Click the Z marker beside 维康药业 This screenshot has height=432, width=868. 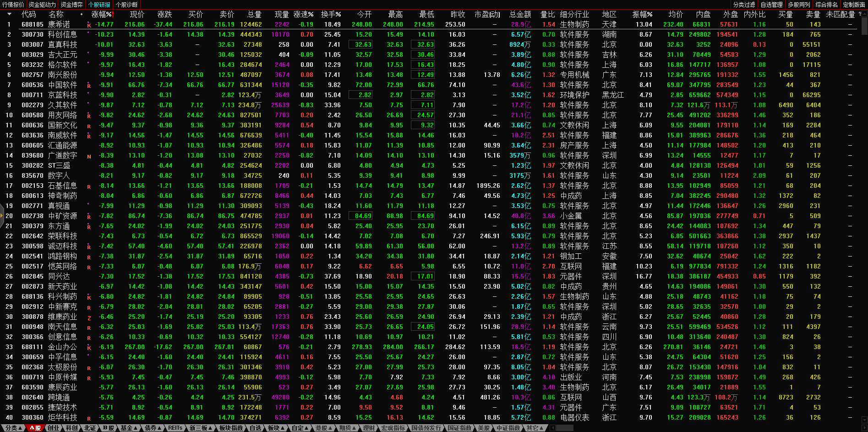point(89,317)
